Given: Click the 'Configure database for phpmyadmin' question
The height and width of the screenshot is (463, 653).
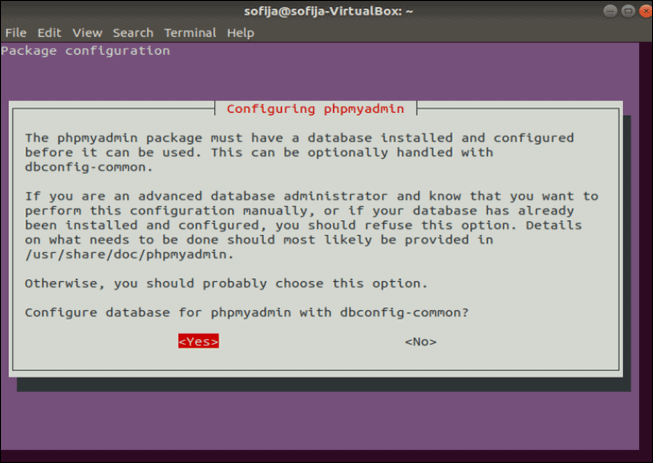Looking at the screenshot, I should point(247,313).
